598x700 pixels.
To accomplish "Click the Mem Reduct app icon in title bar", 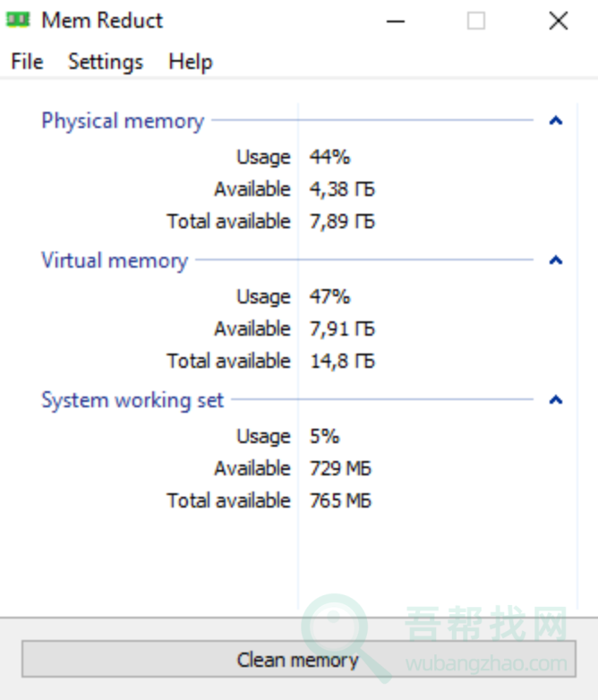I will pyautogui.click(x=17, y=20).
